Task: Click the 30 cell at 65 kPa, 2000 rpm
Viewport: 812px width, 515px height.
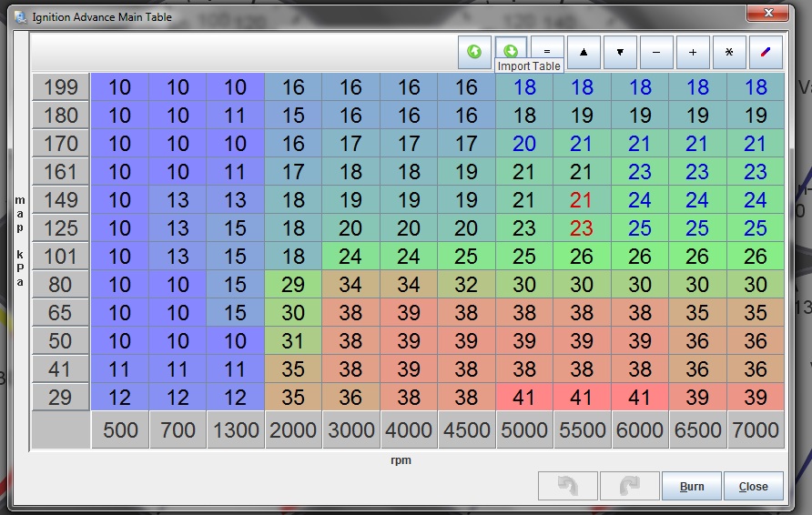Action: [x=293, y=313]
